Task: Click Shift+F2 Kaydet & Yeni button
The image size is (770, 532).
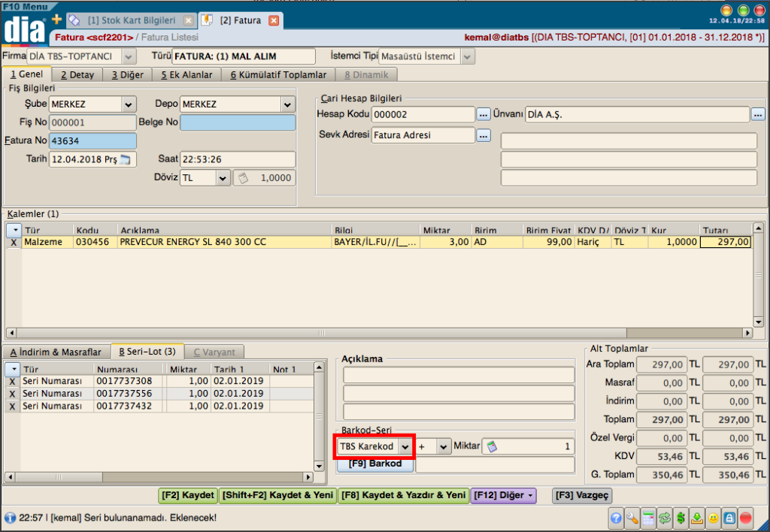Action: tap(277, 496)
